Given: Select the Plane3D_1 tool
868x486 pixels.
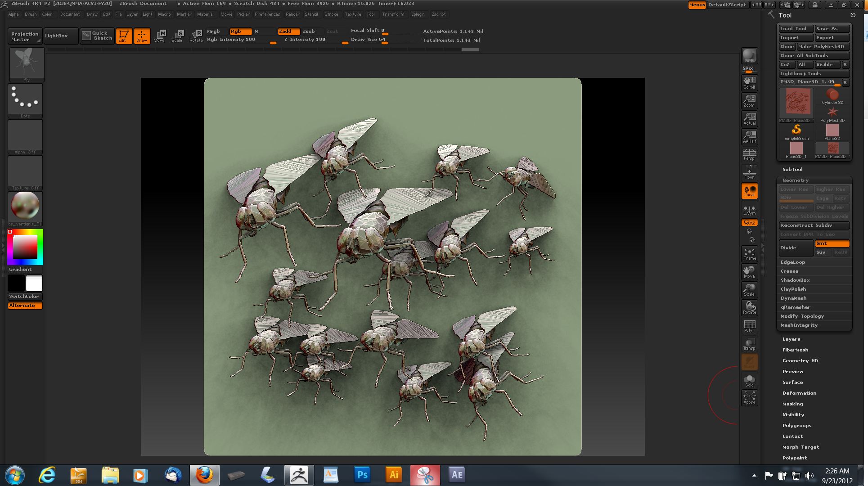Looking at the screenshot, I should click(x=796, y=150).
